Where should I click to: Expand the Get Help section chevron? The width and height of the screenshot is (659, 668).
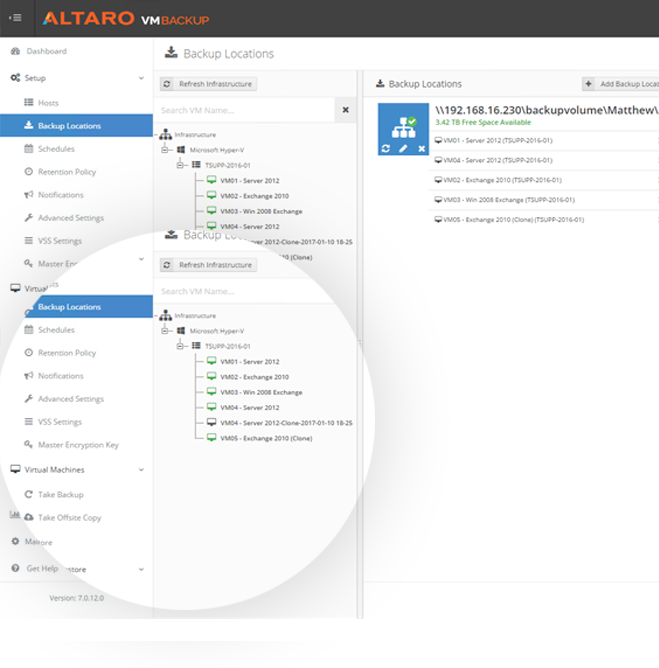pos(141,569)
